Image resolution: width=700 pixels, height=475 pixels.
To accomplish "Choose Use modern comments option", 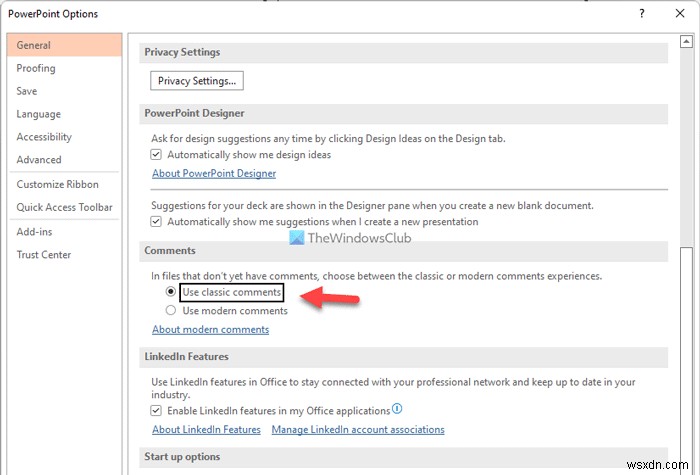I will pyautogui.click(x=171, y=311).
